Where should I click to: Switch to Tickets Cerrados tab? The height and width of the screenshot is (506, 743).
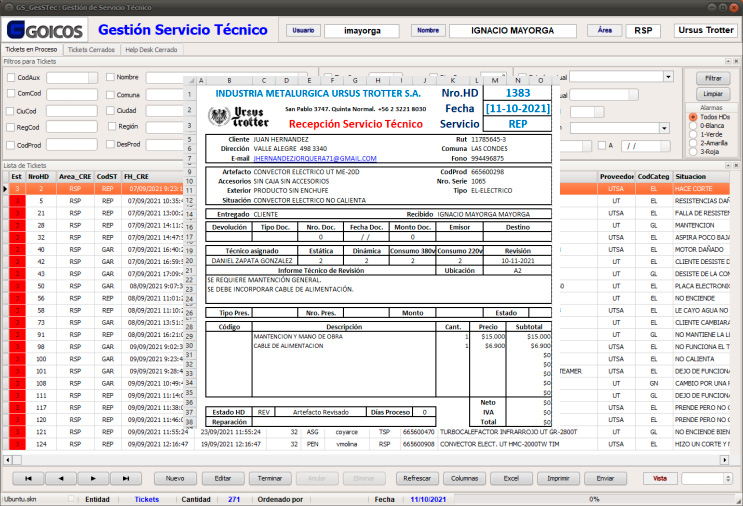(91, 50)
